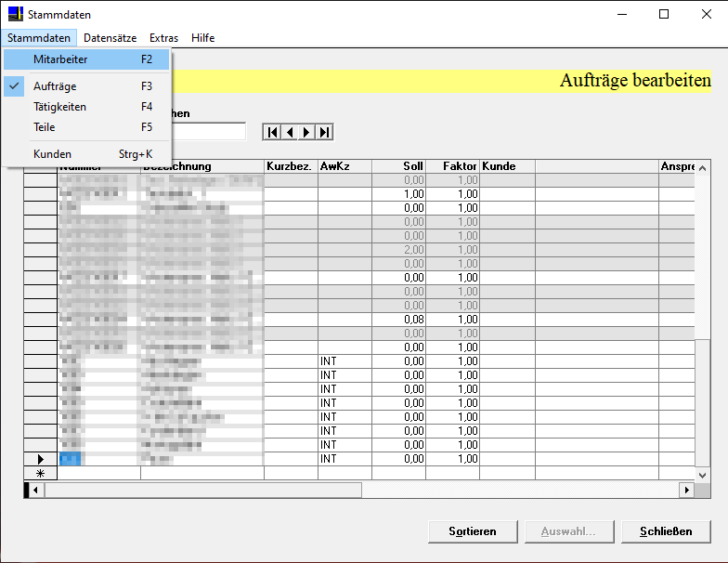Screen dimensions: 728x563
Task: Open Kunden via menu entry
Action: (x=86, y=154)
